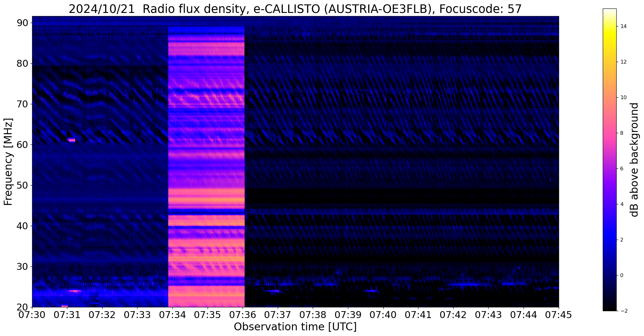Click the 07:42 time tick label
This screenshot has height=336, width=644.
[453, 314]
